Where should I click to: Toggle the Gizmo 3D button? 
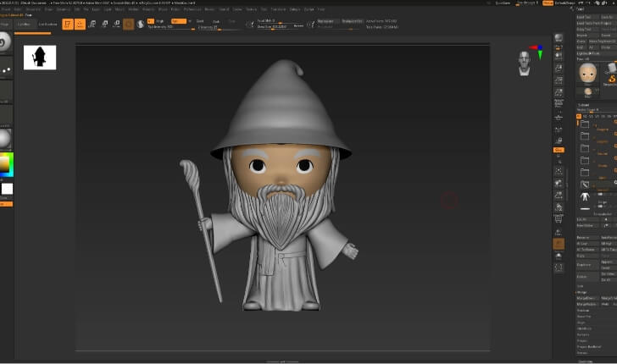128,24
